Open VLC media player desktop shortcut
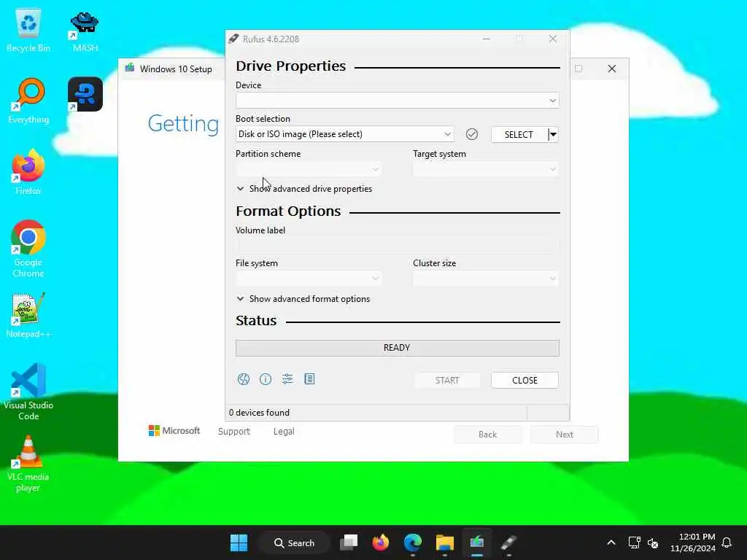This screenshot has height=560, width=747. 28,463
